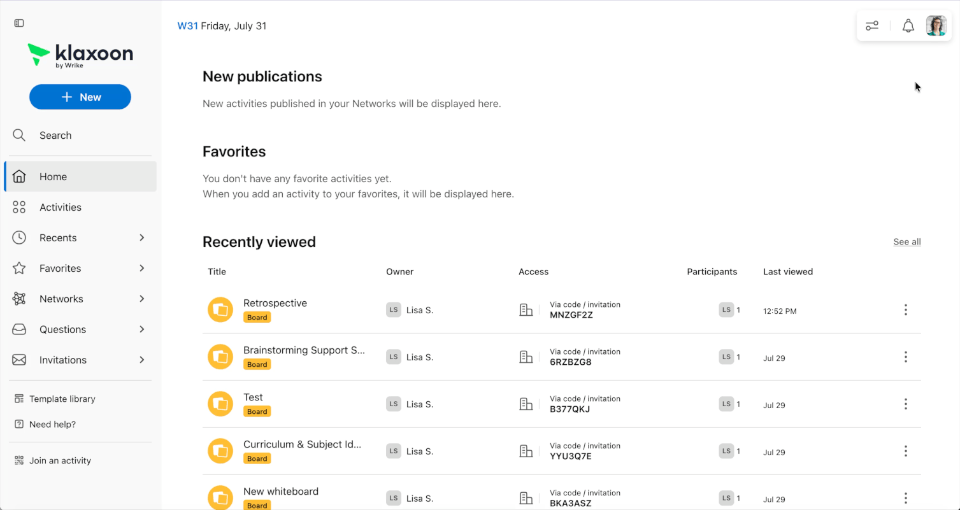The height and width of the screenshot is (510, 960).
Task: Follow the See all link
Action: 907,242
